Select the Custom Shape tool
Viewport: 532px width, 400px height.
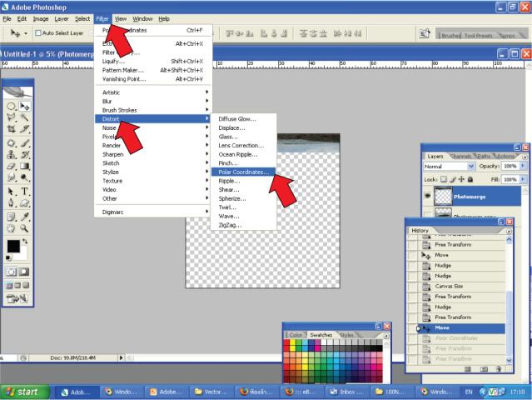point(24,202)
